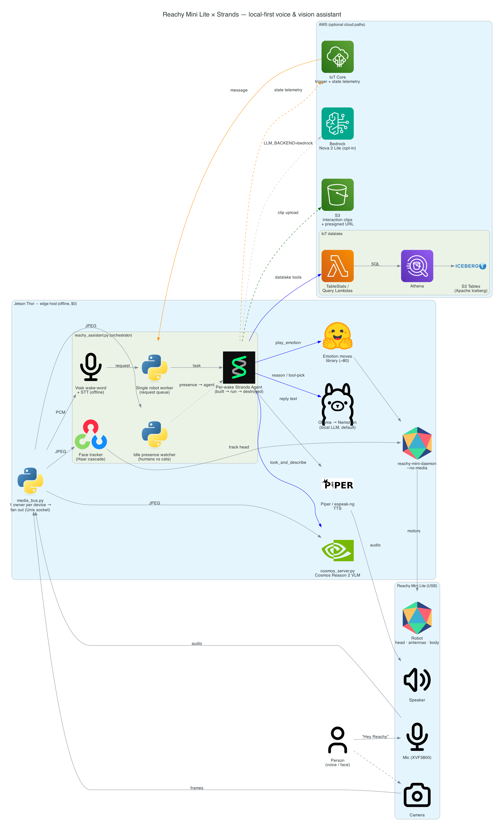Select the Bedrock Nova 2 Lite icon

(337, 123)
